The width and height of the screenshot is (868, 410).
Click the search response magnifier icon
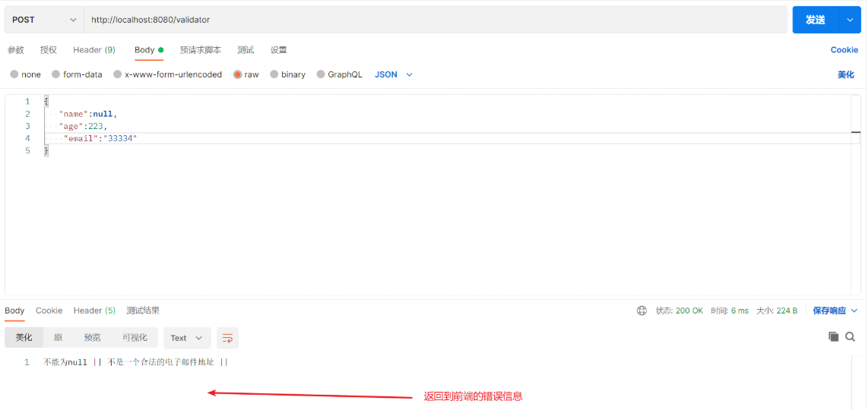(x=851, y=336)
